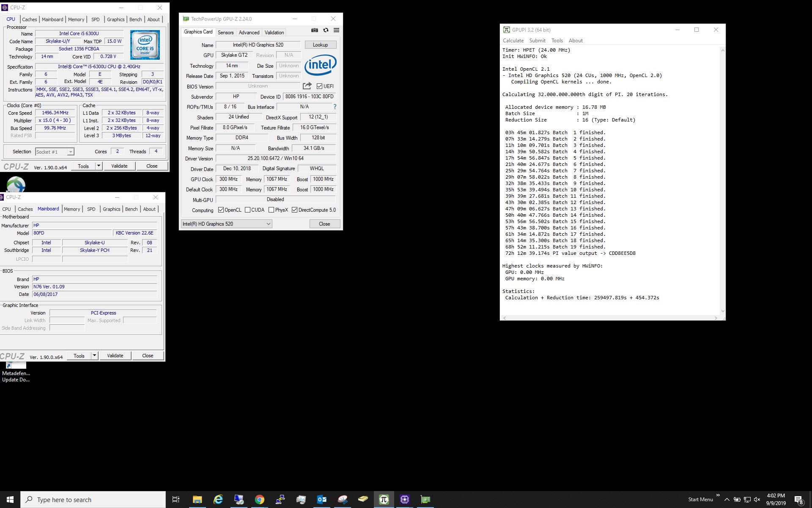This screenshot has height=508, width=812.
Task: Click the Close button in GPU-Z
Action: click(x=324, y=224)
